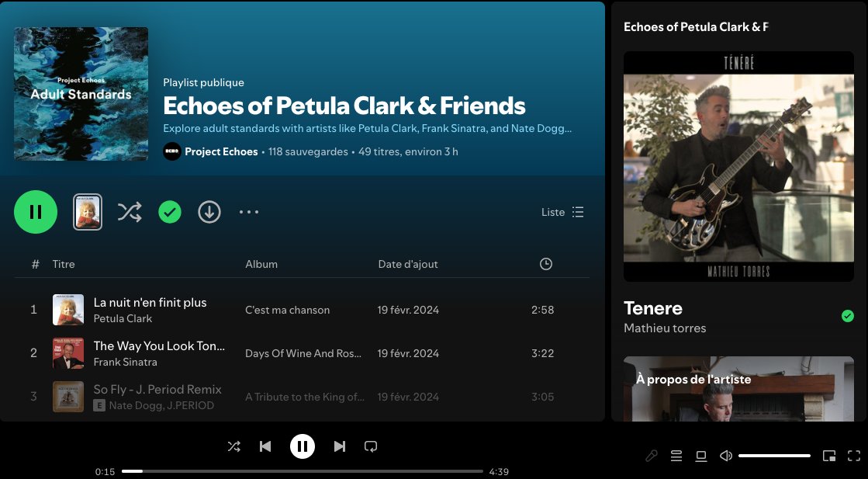
Task: Select the track So Fly - J. Period Remix
Action: 157,389
